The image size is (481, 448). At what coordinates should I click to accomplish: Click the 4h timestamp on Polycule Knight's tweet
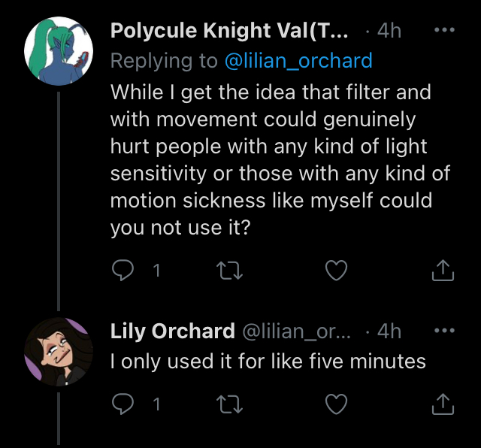click(x=389, y=31)
